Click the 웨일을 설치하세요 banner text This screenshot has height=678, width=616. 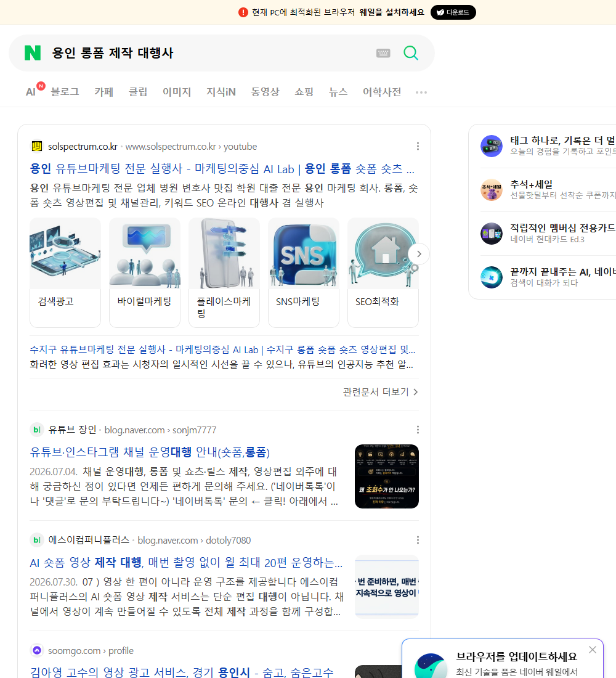(392, 12)
